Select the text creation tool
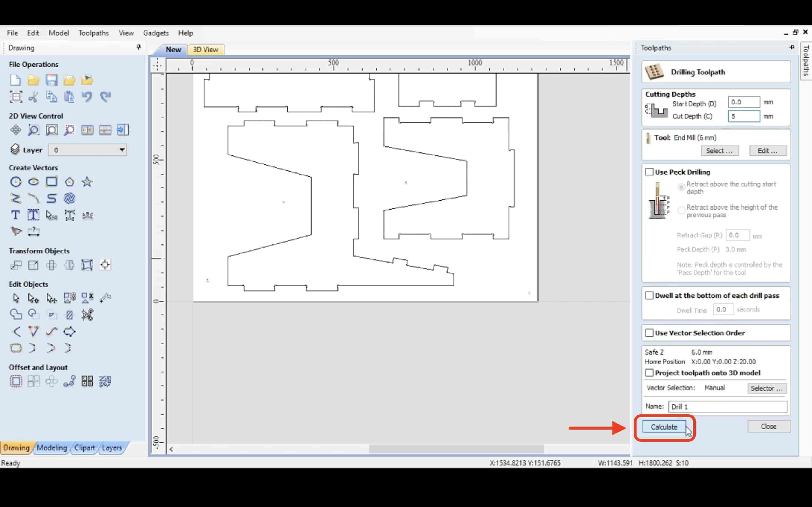The height and width of the screenshot is (507, 812). click(x=16, y=214)
